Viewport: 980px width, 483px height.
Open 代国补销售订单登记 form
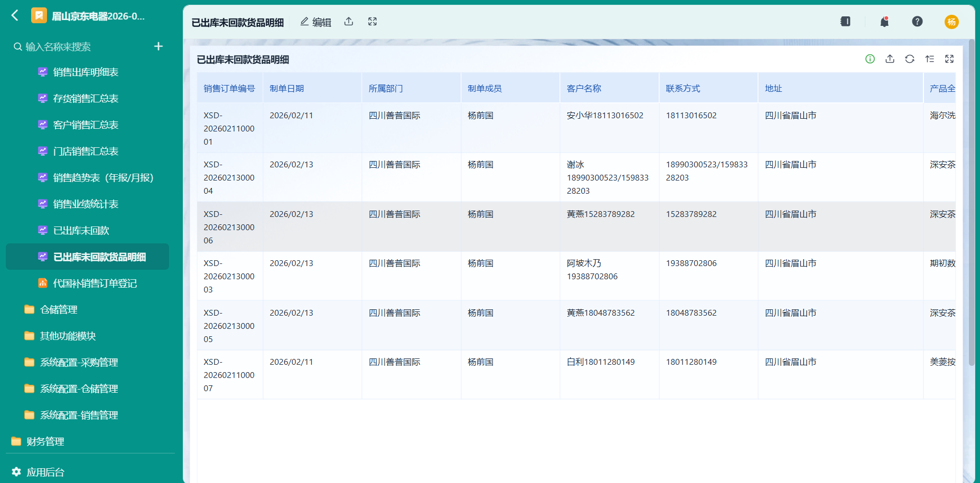[x=87, y=283]
